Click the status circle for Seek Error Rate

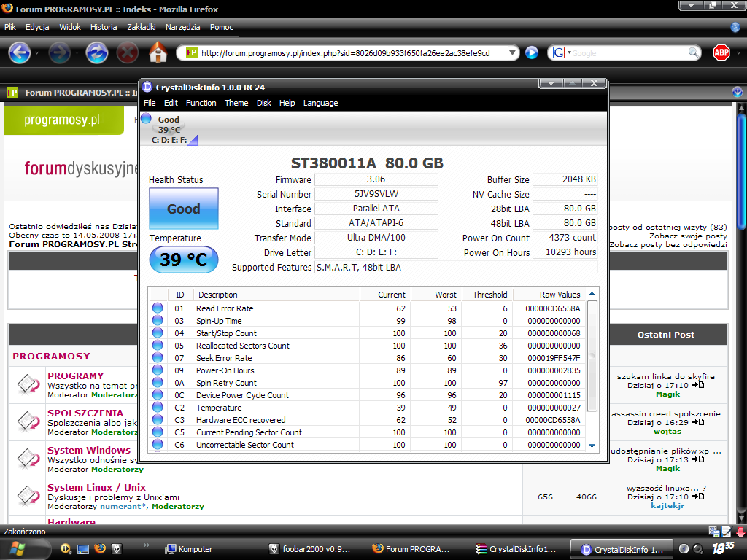tap(158, 357)
